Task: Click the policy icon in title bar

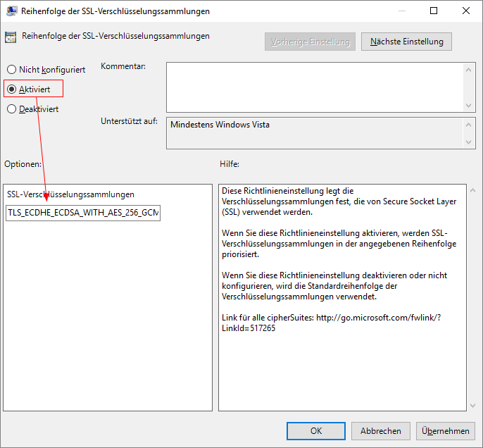Action: (x=11, y=11)
